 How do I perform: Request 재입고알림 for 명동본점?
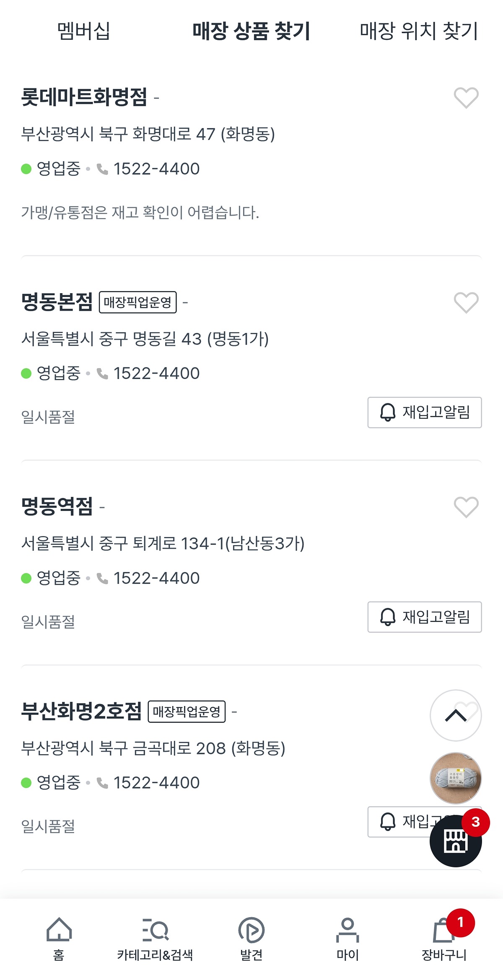[x=424, y=413]
